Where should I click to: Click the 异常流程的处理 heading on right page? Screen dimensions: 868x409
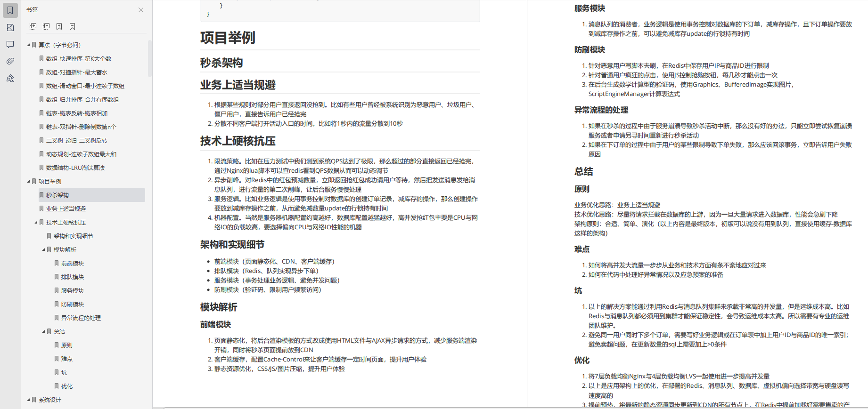coord(601,110)
